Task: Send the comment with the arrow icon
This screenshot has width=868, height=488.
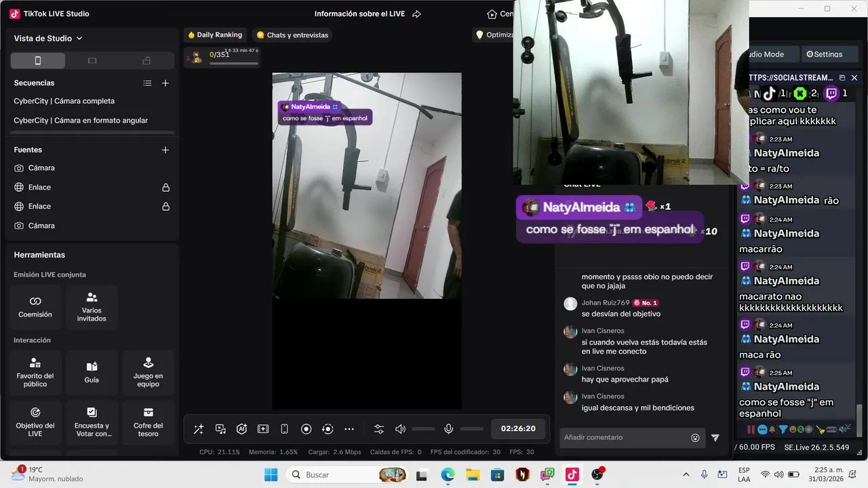Action: (715, 438)
